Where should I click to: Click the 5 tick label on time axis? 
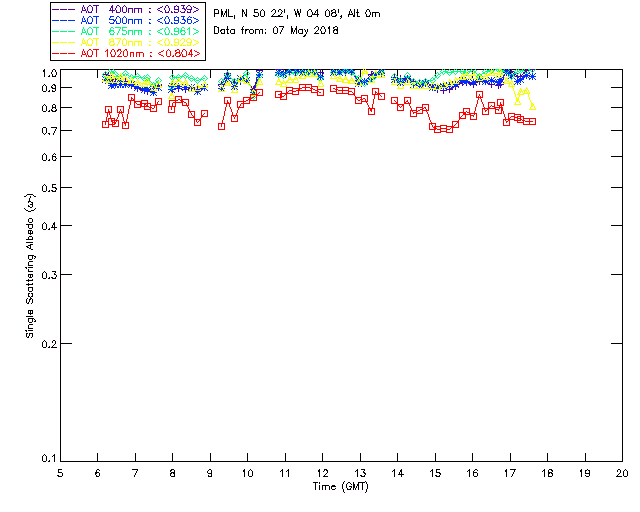pos(60,473)
